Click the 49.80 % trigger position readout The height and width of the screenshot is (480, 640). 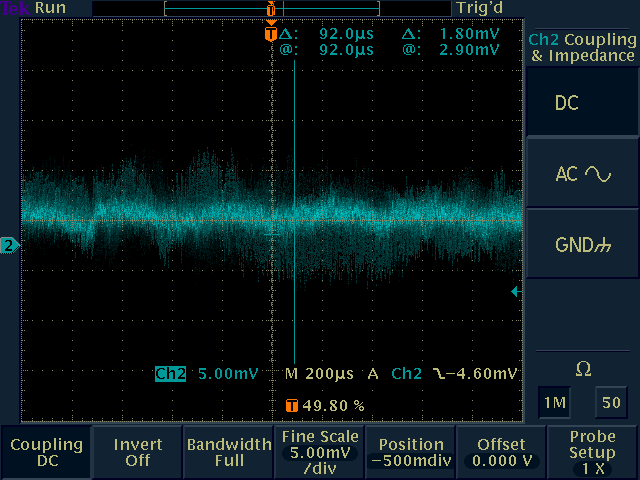click(x=333, y=406)
